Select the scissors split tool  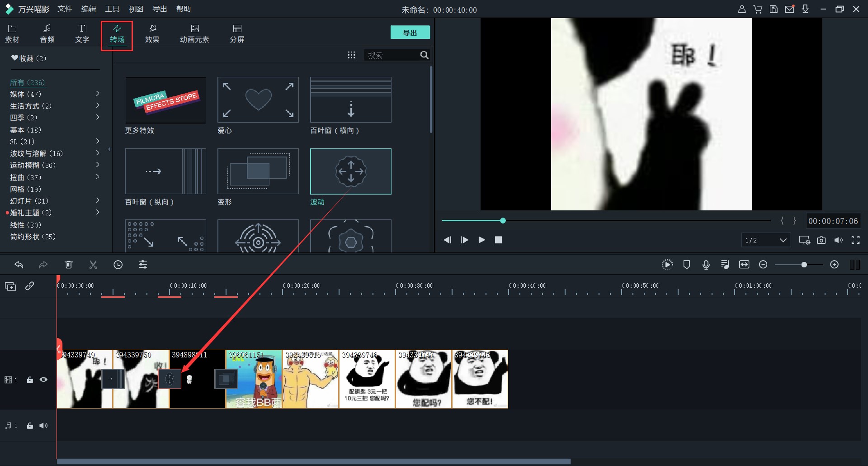tap(93, 265)
